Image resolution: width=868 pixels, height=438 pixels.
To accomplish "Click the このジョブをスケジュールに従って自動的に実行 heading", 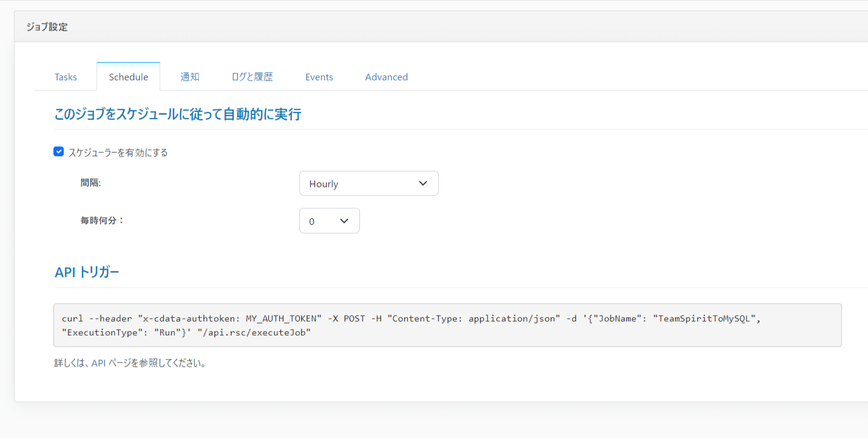I will point(178,114).
